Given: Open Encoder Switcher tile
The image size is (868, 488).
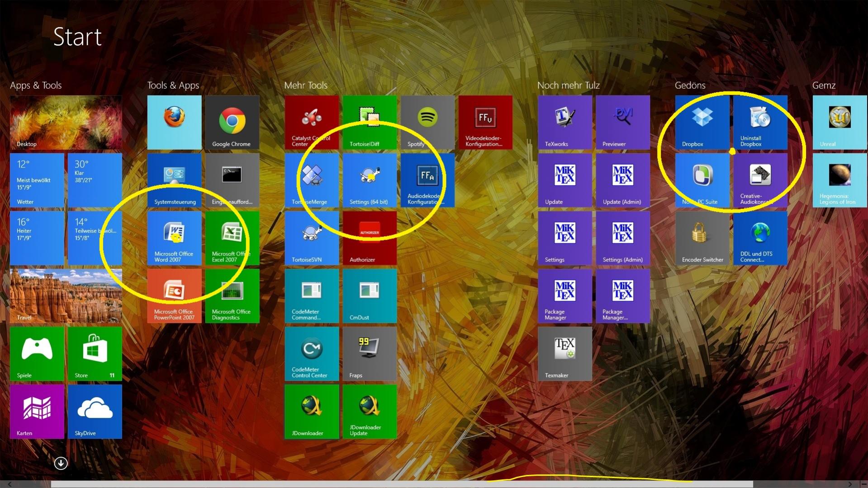Looking at the screenshot, I should coord(702,238).
